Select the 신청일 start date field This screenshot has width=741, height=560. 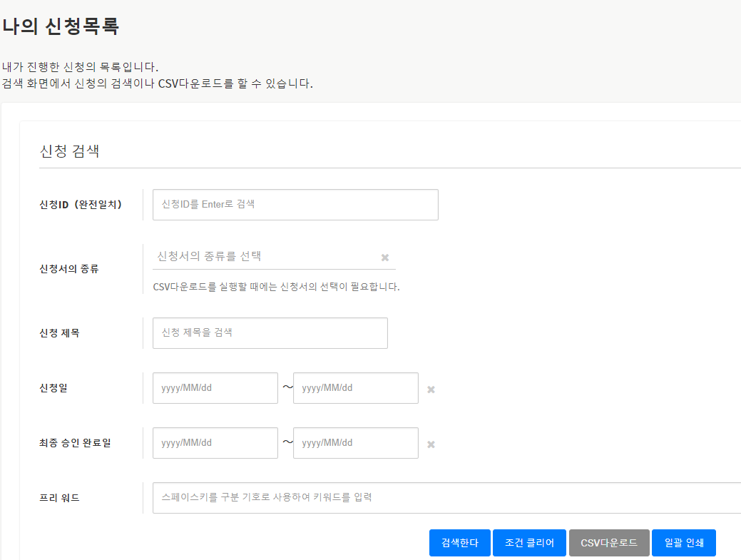coord(215,388)
